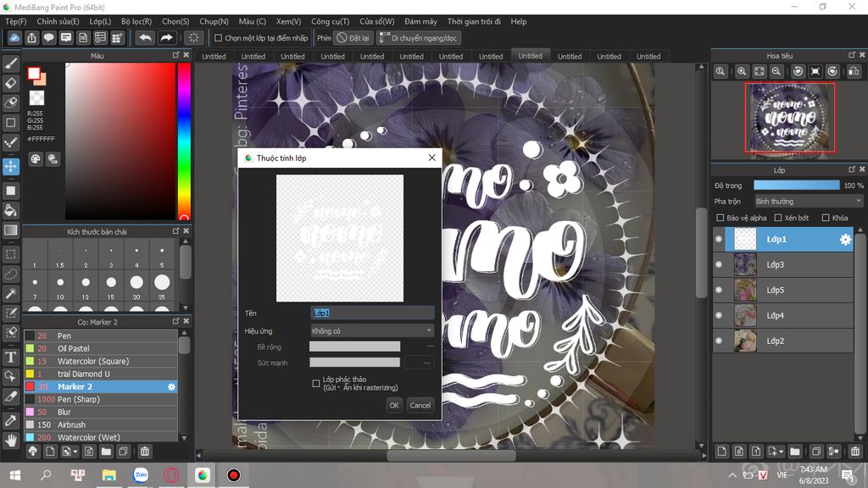Hide layer Lớp3 via visibility dot
The width and height of the screenshot is (868, 488).
[719, 265]
